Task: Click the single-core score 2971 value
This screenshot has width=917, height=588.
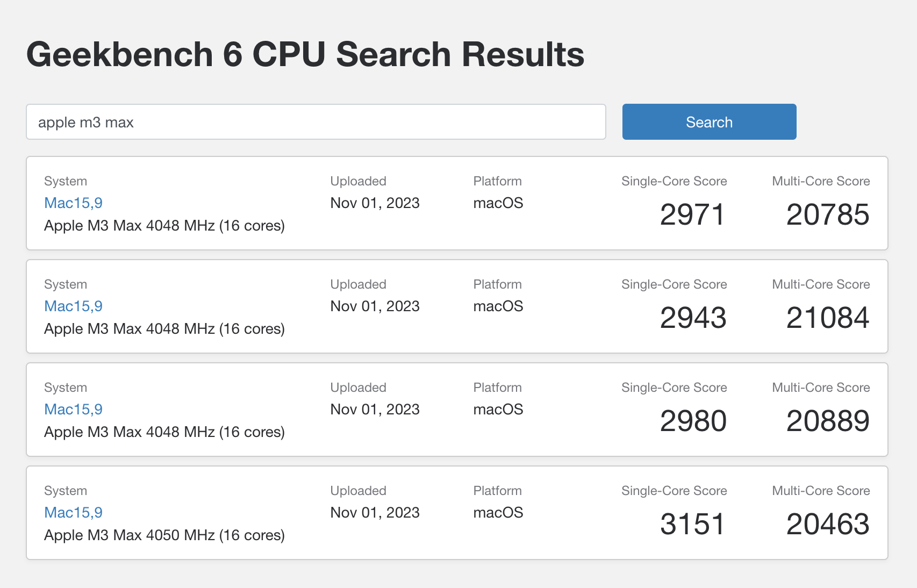Action: point(692,214)
